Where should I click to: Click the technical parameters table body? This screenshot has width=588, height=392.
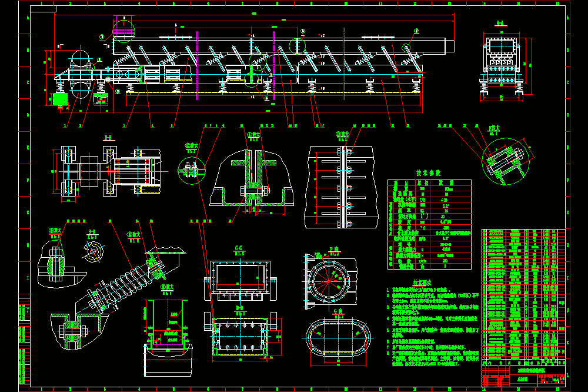click(x=429, y=224)
